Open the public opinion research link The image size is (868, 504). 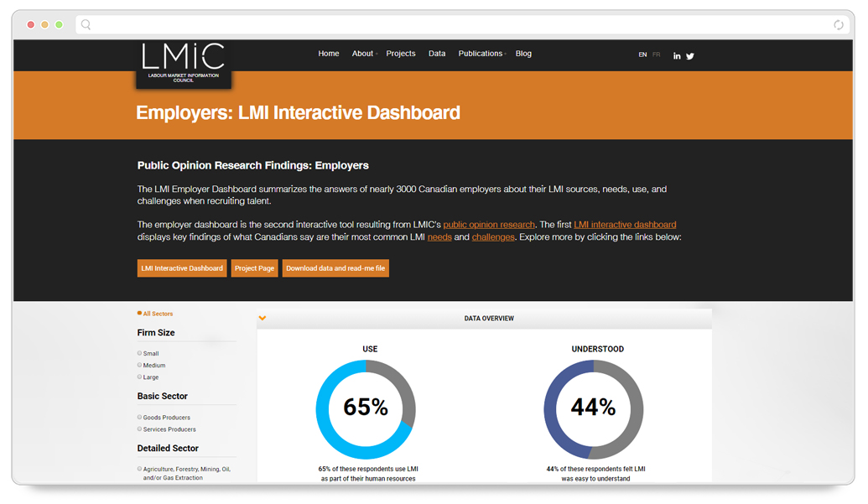(x=489, y=225)
